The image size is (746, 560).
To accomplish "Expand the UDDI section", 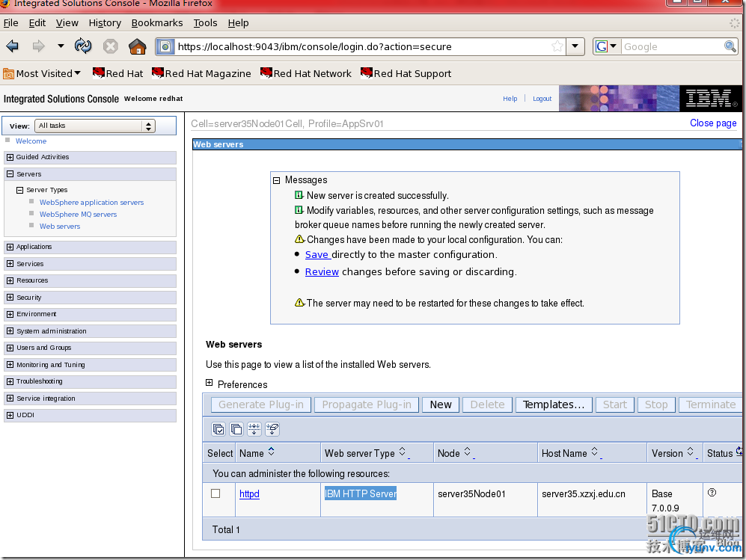I will point(10,415).
